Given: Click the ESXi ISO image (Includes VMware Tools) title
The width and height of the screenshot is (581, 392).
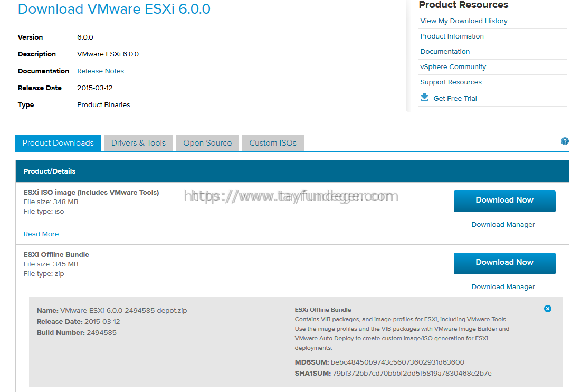Looking at the screenshot, I should [91, 192].
